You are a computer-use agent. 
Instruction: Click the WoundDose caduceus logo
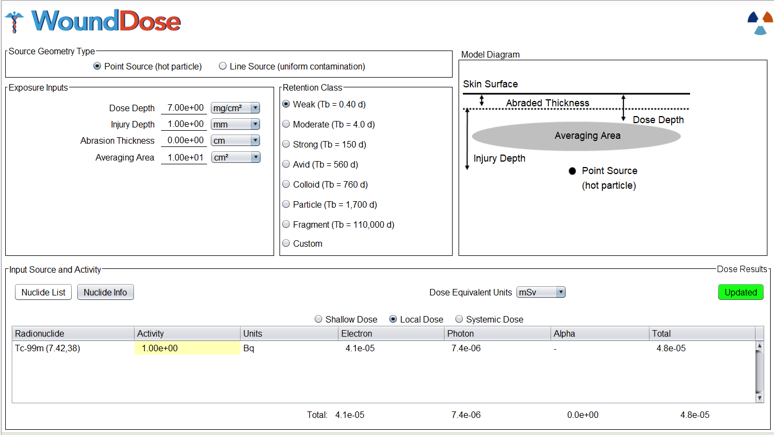point(15,22)
